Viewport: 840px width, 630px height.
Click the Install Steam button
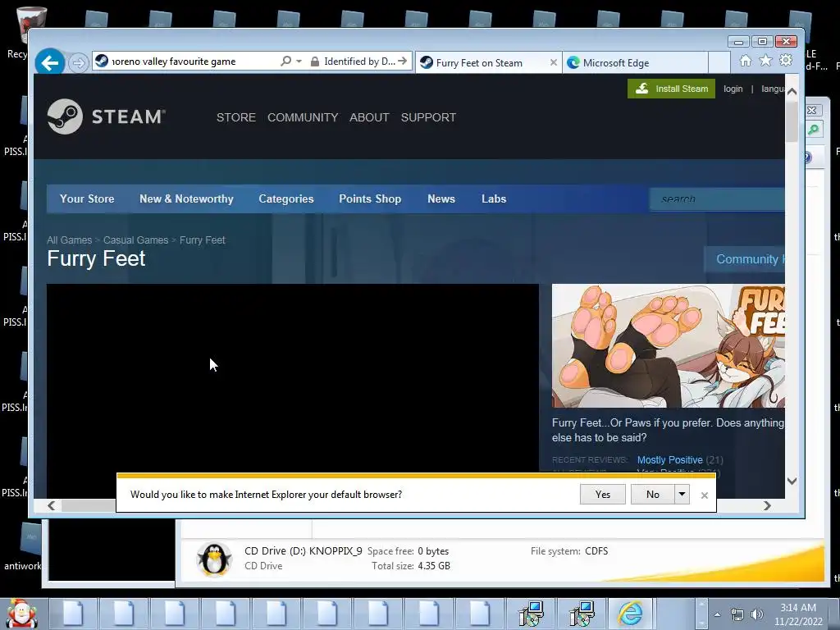pyautogui.click(x=671, y=89)
